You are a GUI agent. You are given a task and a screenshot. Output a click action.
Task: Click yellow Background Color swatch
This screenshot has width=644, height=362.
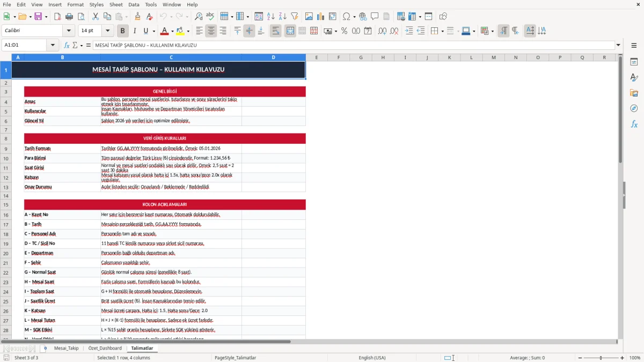(181, 31)
